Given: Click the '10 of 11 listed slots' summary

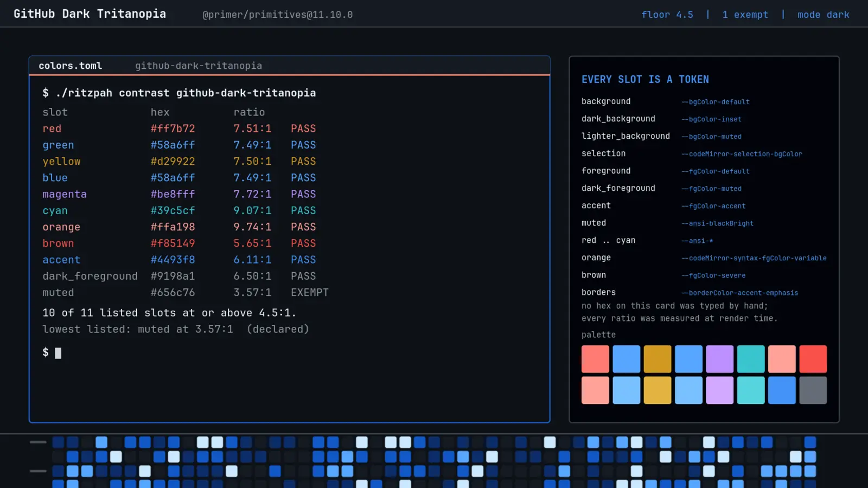Looking at the screenshot, I should click(169, 313).
